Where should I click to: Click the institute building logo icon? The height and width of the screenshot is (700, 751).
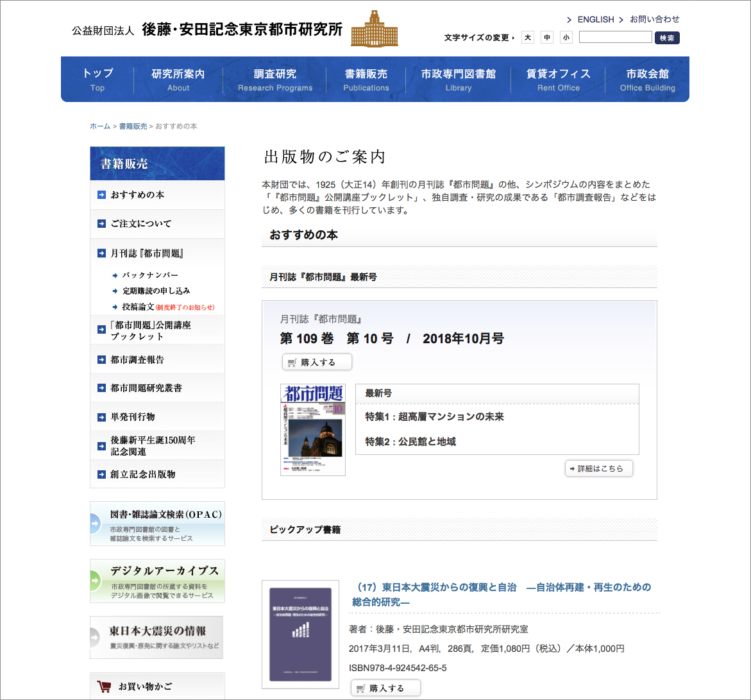(374, 29)
